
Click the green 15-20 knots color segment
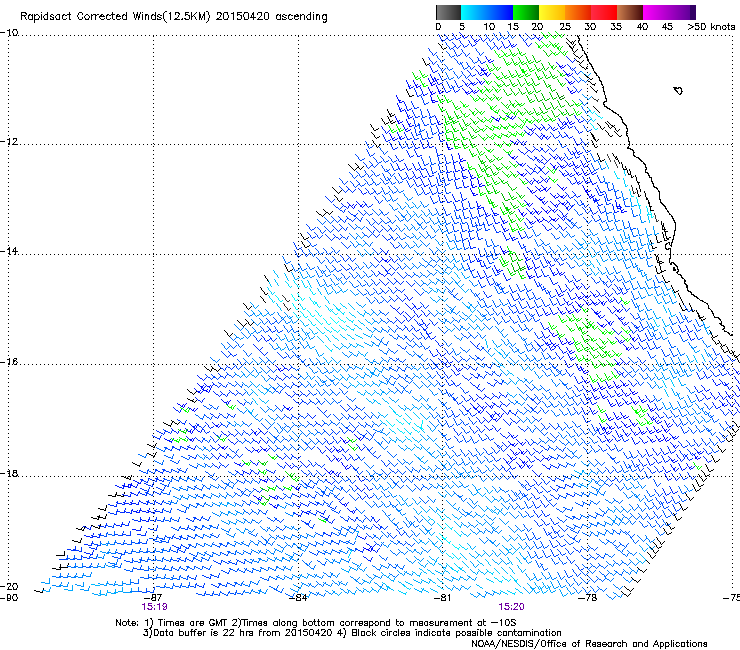tap(526, 12)
